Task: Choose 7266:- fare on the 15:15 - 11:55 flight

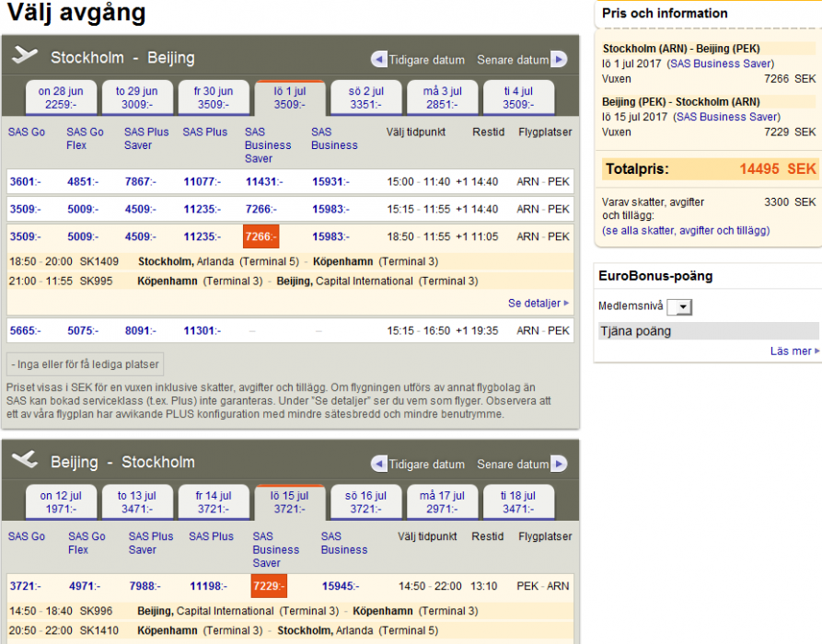Action: 261,209
